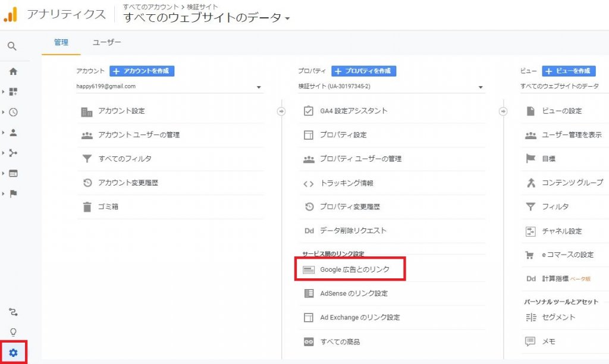609x364 pixels.
Task: Click the ゴミ箱 trash can icon
Action: (x=87, y=206)
